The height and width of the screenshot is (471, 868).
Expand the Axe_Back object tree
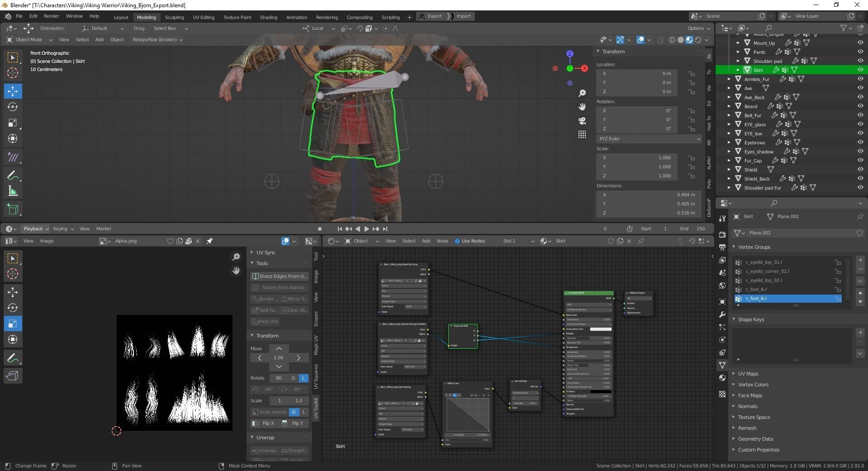click(x=729, y=97)
